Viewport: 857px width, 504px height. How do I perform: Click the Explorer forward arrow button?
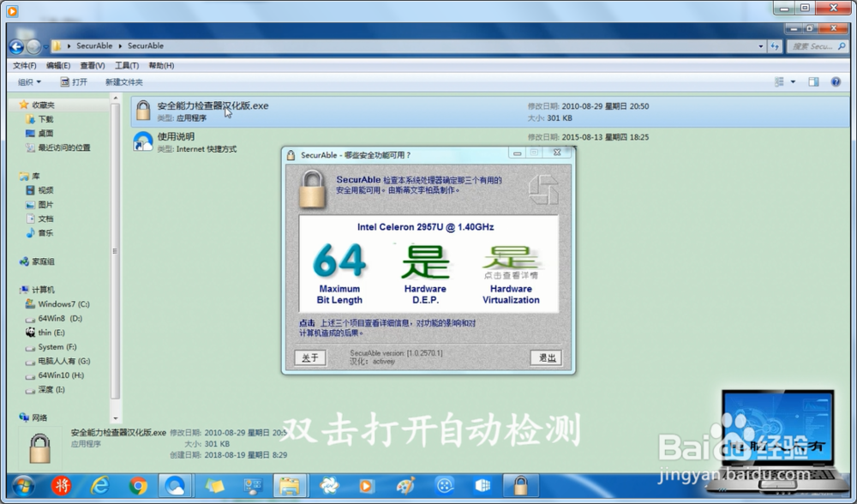coord(33,47)
